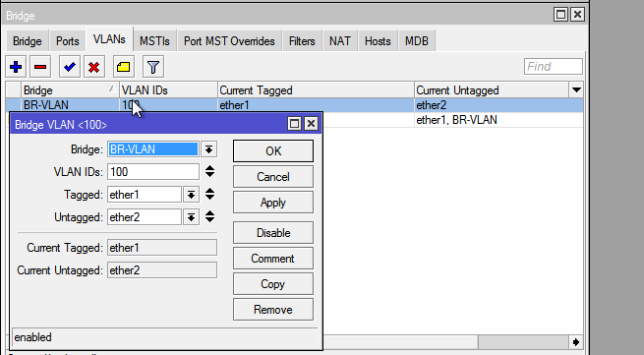Click the horizontal scrollbar right arrow
This screenshot has height=355, width=644.
pos(575,342)
